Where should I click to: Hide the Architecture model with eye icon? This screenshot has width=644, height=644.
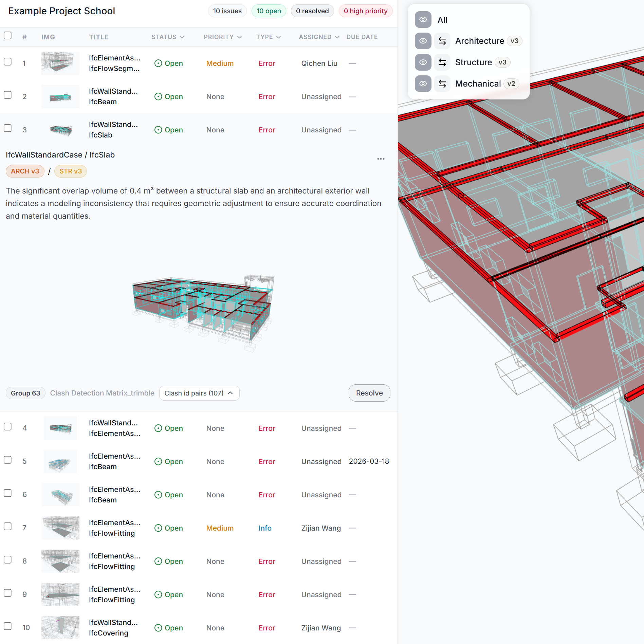point(423,41)
